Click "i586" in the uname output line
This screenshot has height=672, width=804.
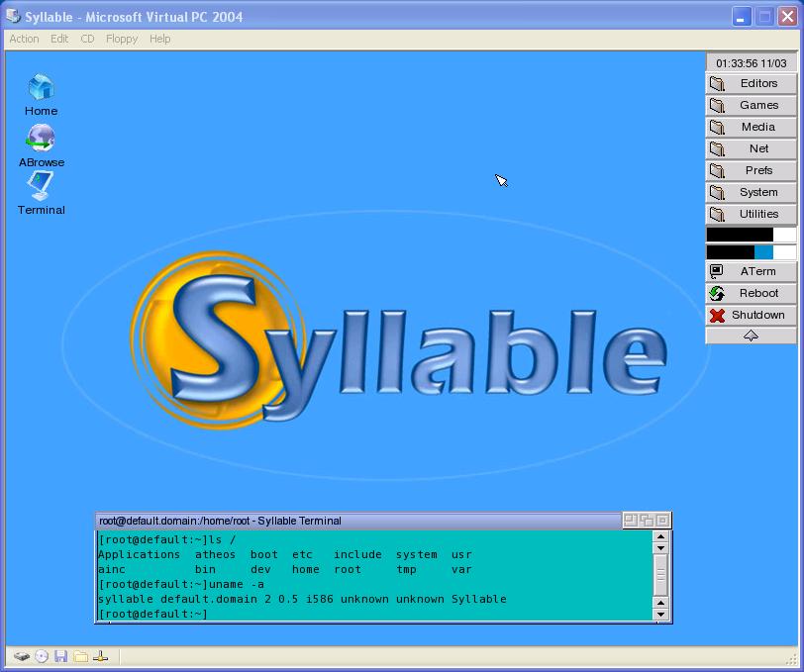(320, 599)
